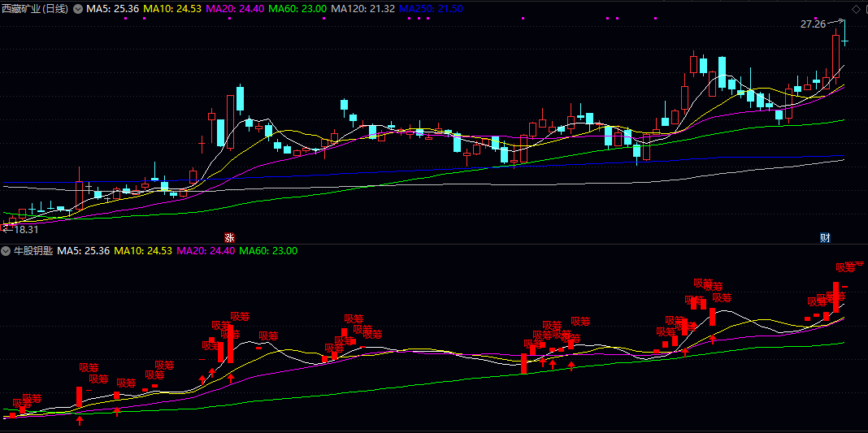The width and height of the screenshot is (868, 433).
Task: Click green MA60: 23.00 in main chart
Action: [x=298, y=9]
